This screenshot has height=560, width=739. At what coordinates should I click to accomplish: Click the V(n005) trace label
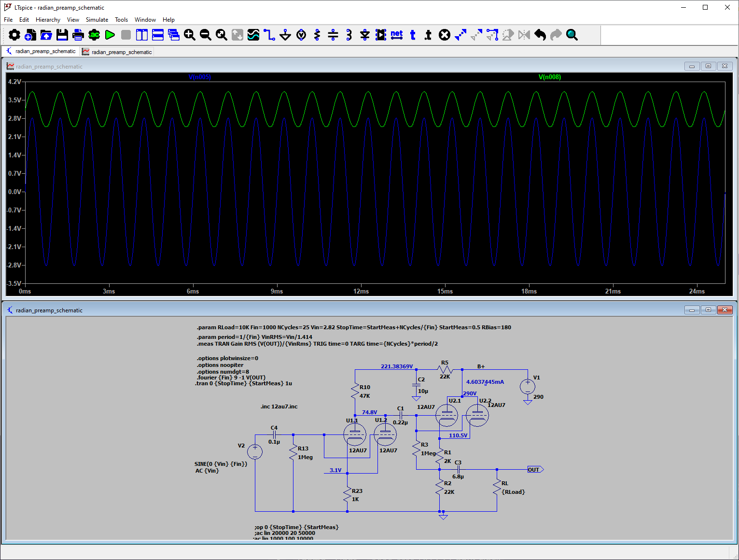[x=199, y=77]
